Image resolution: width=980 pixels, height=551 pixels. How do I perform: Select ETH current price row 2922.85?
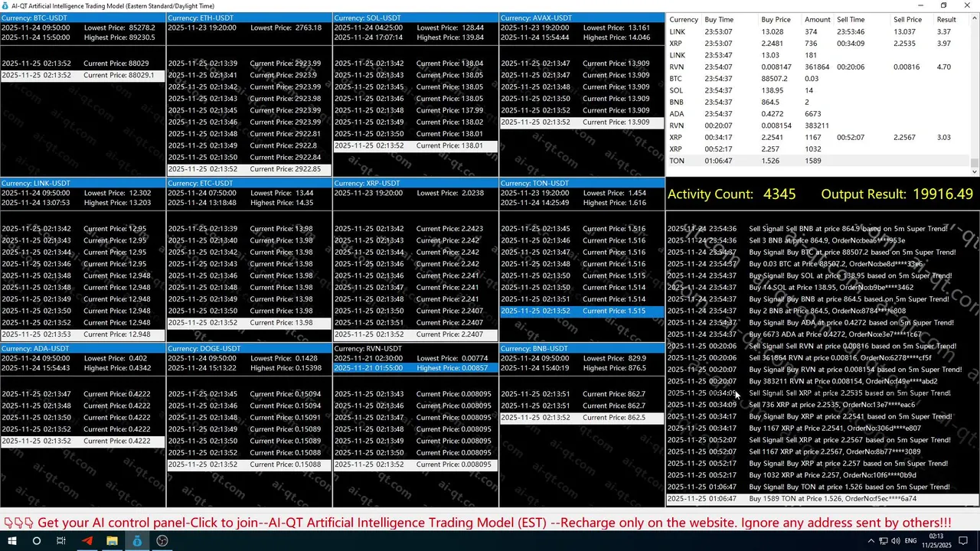click(x=249, y=169)
